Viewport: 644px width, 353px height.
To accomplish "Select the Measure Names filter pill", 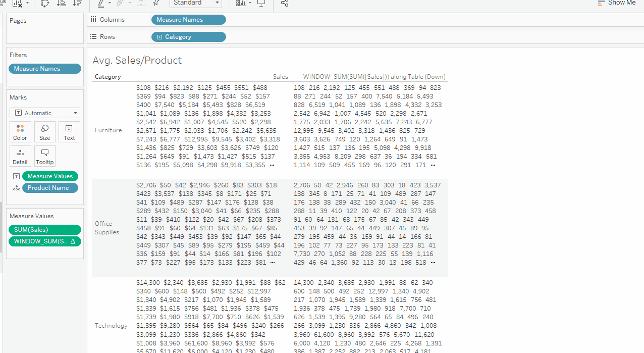I will click(x=45, y=69).
